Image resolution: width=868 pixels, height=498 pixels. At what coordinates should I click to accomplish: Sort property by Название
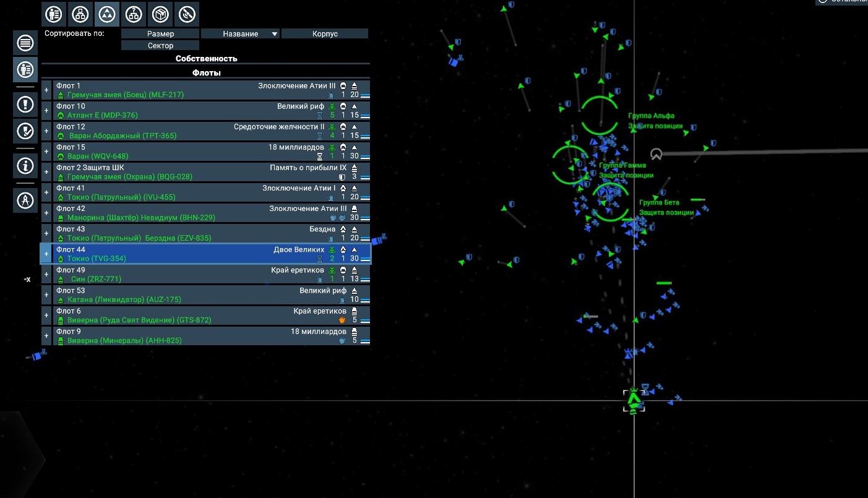240,34
